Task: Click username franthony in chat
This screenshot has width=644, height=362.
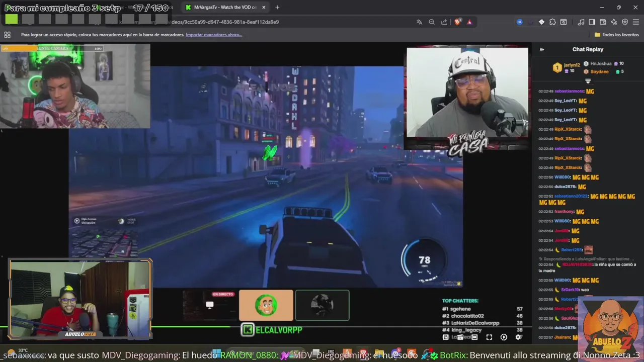Action: [x=565, y=212]
